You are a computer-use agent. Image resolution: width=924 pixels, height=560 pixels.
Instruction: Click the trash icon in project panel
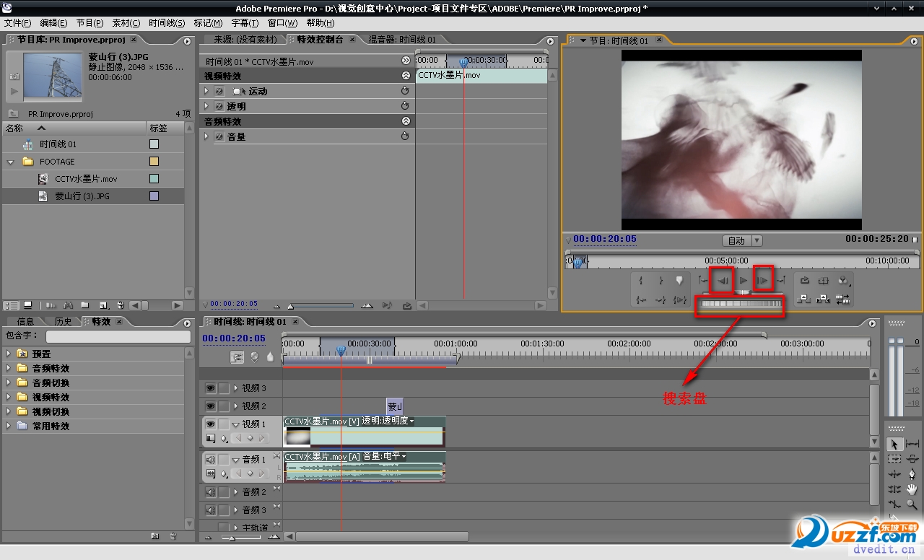coord(121,305)
